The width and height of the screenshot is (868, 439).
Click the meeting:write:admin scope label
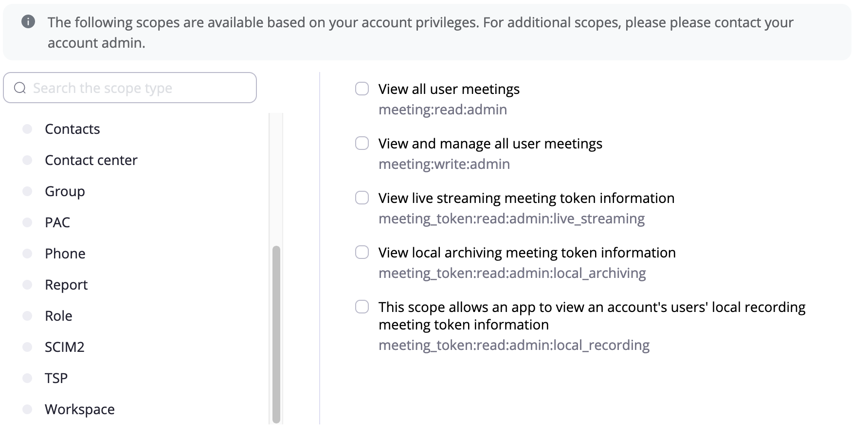coord(444,164)
